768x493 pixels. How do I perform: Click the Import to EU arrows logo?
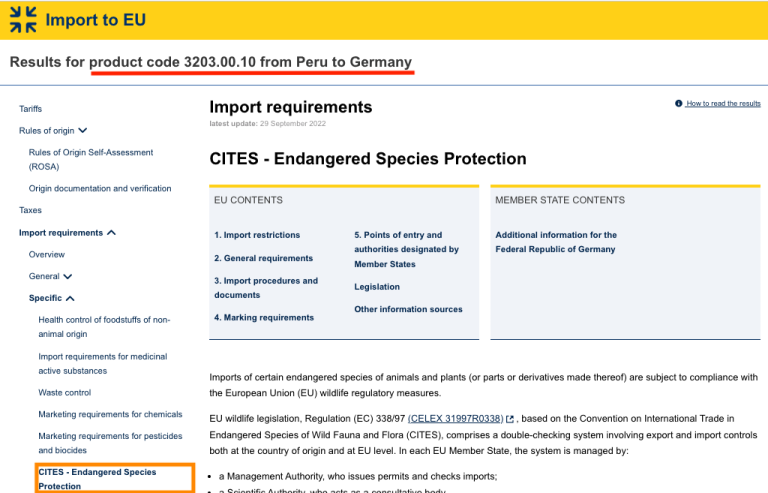23,20
